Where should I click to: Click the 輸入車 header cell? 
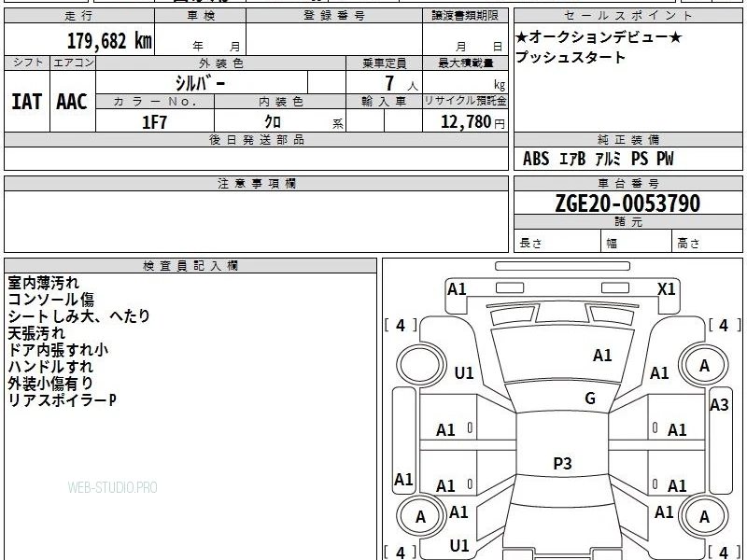384,102
